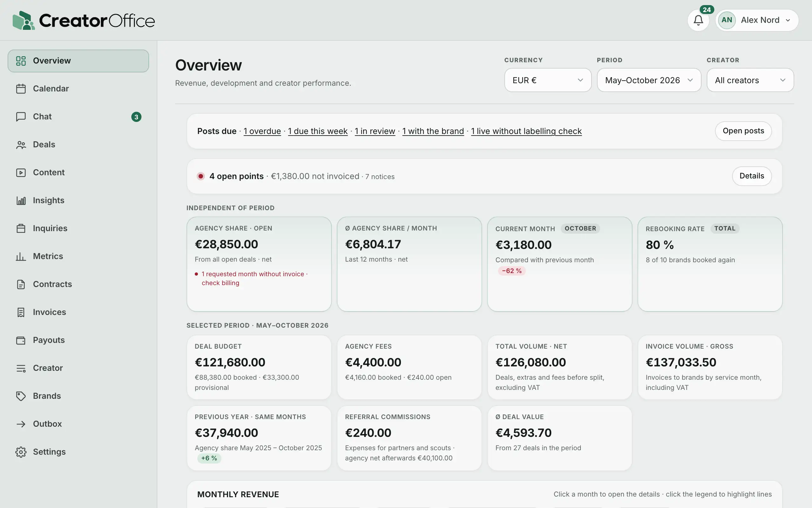The width and height of the screenshot is (812, 508).
Task: Click the Inquiries box icon
Action: click(x=21, y=229)
